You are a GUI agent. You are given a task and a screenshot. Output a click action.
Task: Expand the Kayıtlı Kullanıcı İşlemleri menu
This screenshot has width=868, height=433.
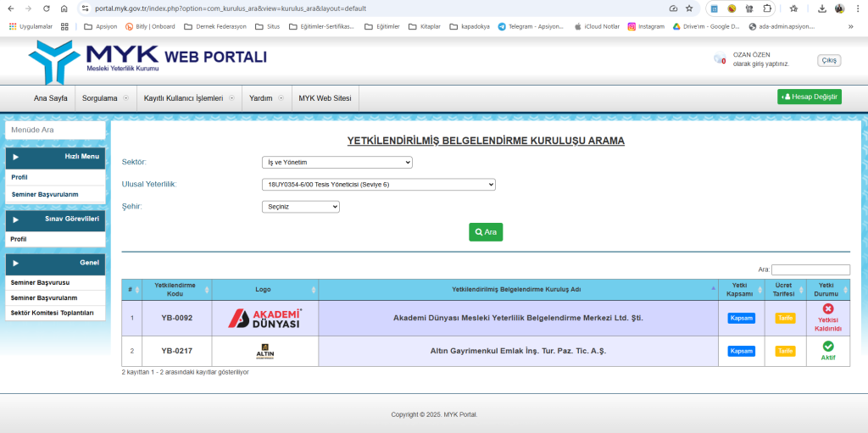pyautogui.click(x=189, y=98)
